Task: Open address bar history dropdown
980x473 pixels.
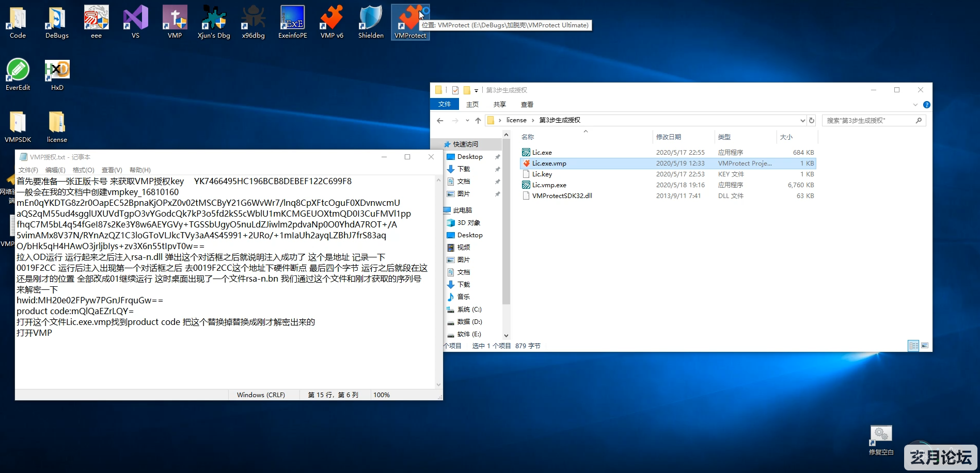Action: tap(802, 120)
